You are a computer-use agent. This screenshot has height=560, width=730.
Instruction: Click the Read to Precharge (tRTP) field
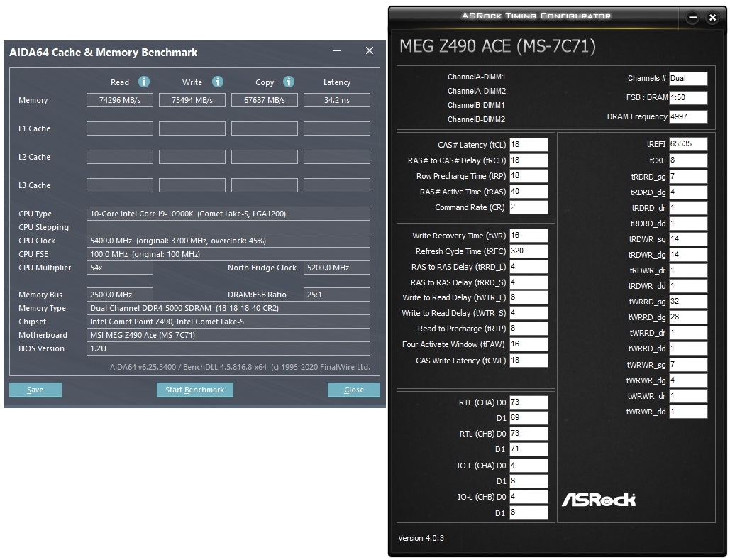pyautogui.click(x=529, y=329)
